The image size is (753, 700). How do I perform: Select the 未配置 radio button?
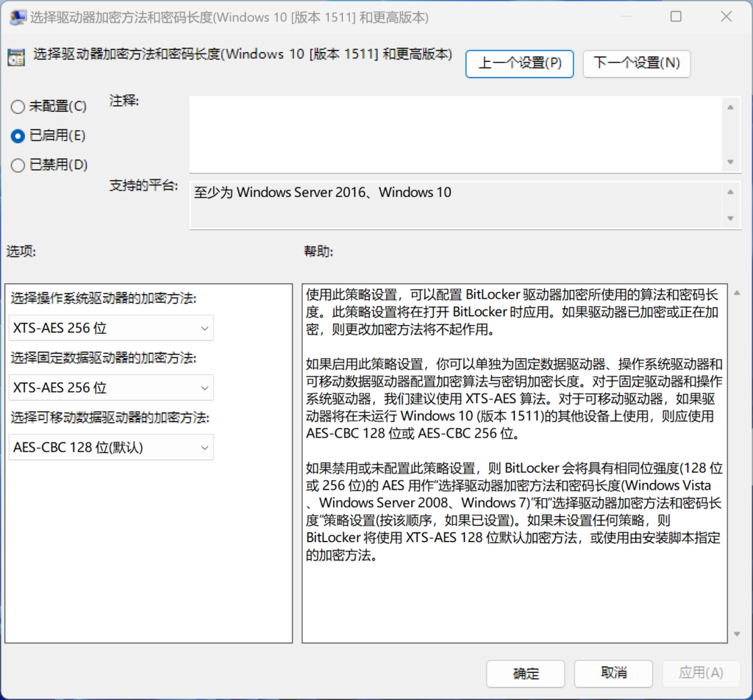pyautogui.click(x=18, y=107)
